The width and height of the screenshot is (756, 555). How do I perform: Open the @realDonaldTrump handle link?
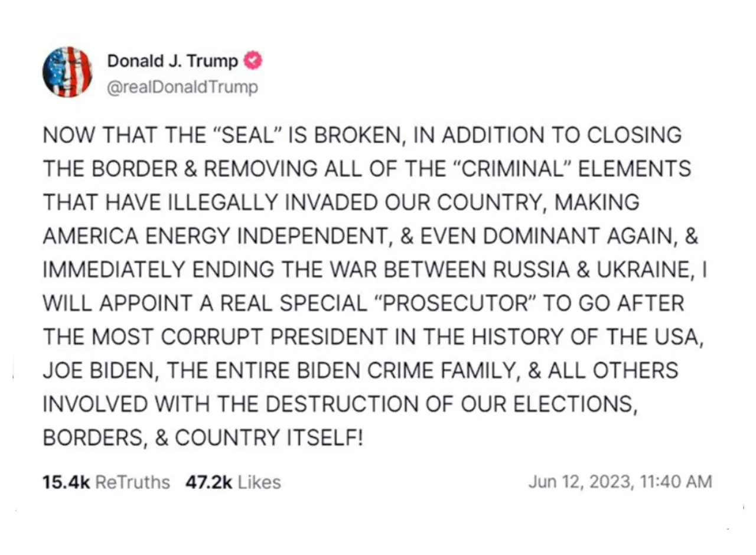pyautogui.click(x=183, y=87)
